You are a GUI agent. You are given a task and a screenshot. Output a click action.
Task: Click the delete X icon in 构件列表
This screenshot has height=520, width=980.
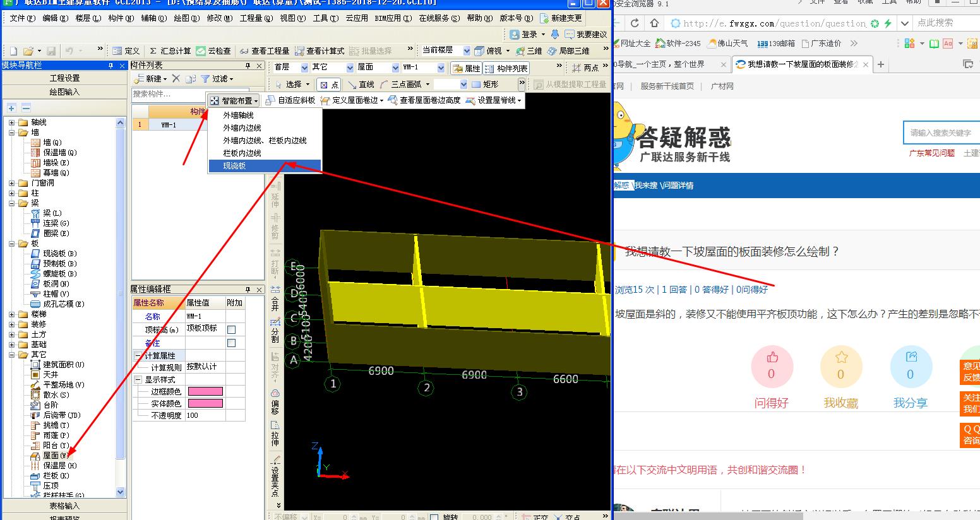(176, 79)
